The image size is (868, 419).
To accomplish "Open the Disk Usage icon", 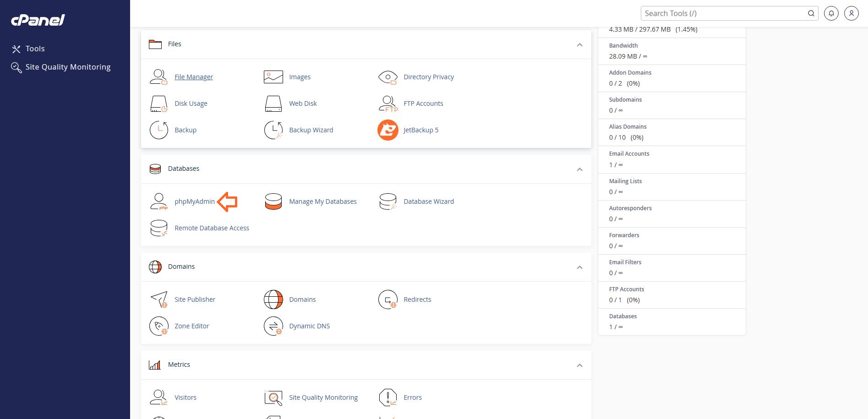I will (158, 103).
